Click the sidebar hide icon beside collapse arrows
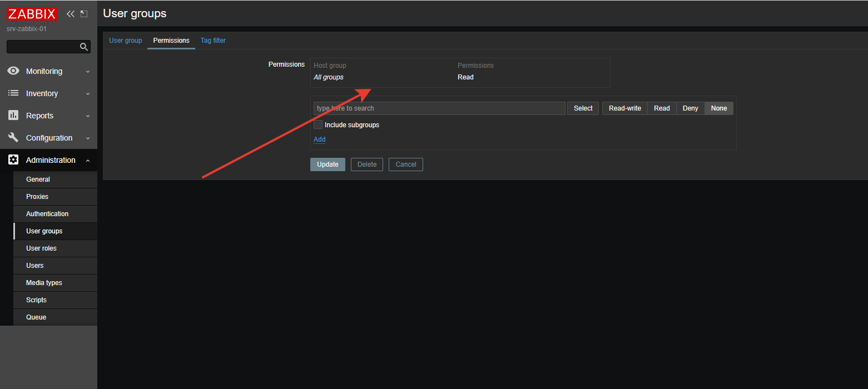The height and width of the screenshot is (389, 868). pos(84,14)
